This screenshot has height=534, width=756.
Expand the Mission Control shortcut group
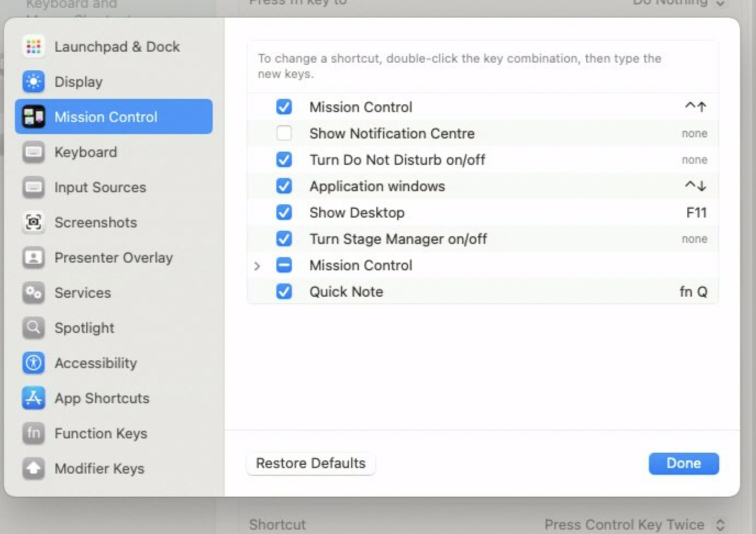[x=257, y=266]
